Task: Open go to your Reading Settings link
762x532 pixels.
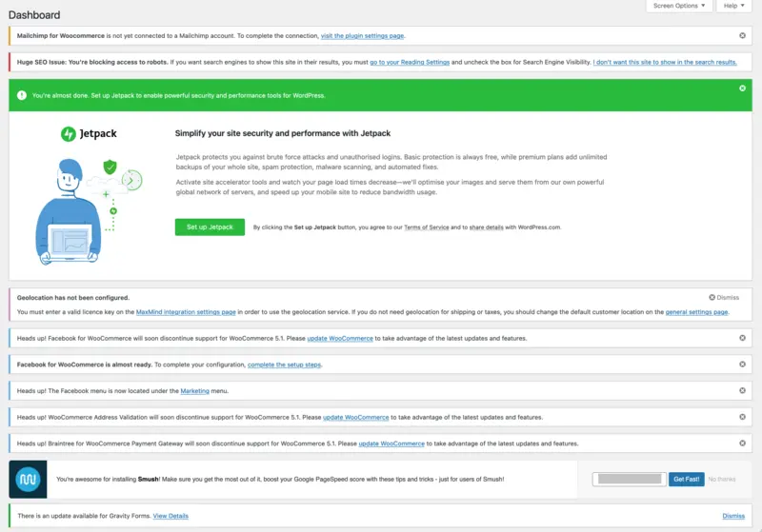Action: [410, 62]
